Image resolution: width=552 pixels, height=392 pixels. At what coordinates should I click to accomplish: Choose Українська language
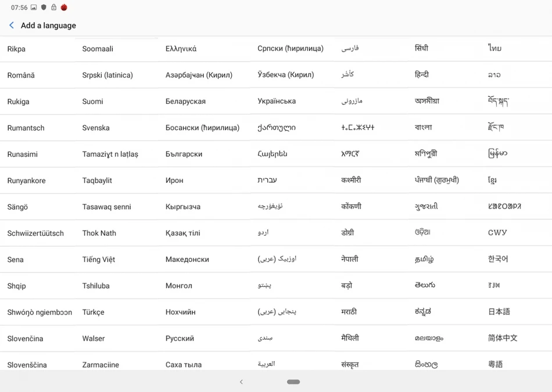277,101
